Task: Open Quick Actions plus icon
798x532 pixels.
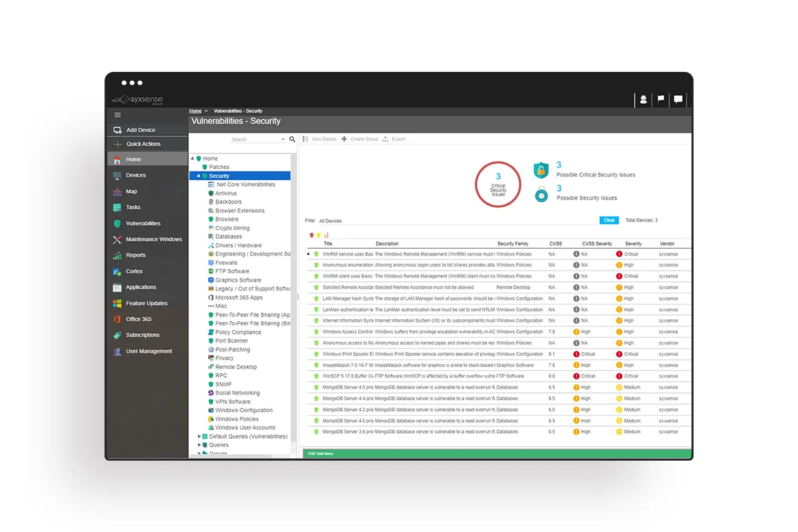Action: pos(118,144)
